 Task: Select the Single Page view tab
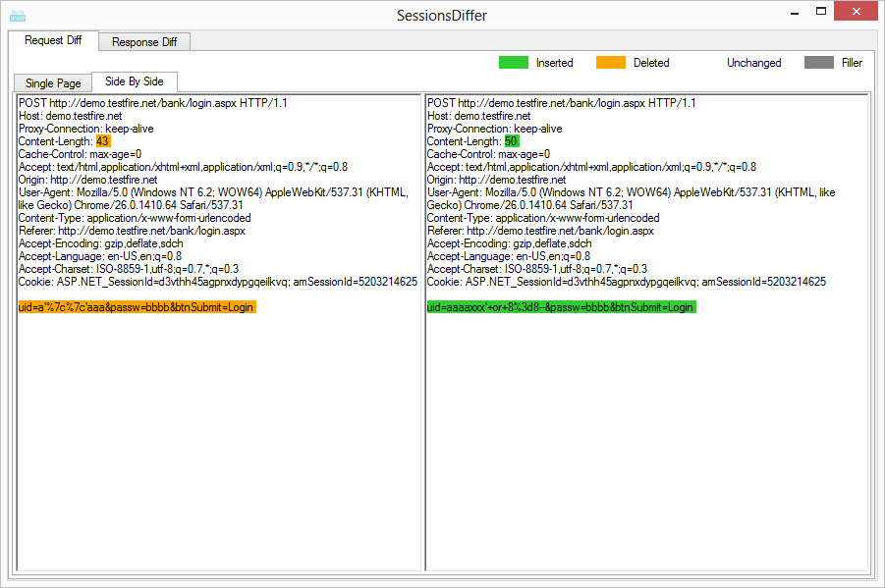(51, 82)
